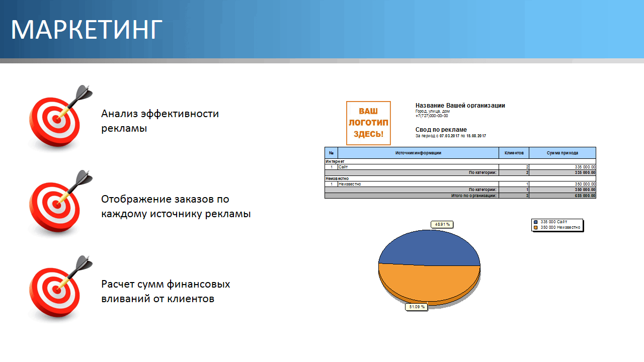Click orange legend swatch for "350 000 Неизвестно"
Image resolution: width=644 pixels, height=362 pixels.
[536, 228]
